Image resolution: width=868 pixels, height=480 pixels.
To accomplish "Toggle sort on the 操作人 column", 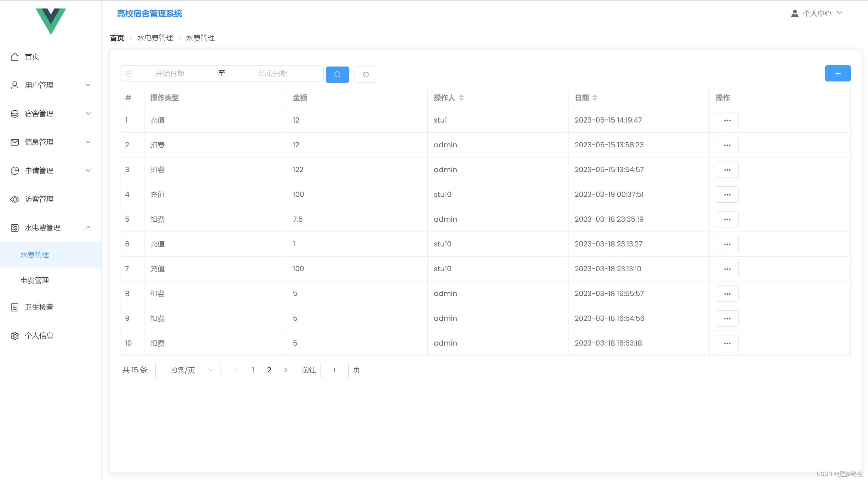I will (x=461, y=98).
